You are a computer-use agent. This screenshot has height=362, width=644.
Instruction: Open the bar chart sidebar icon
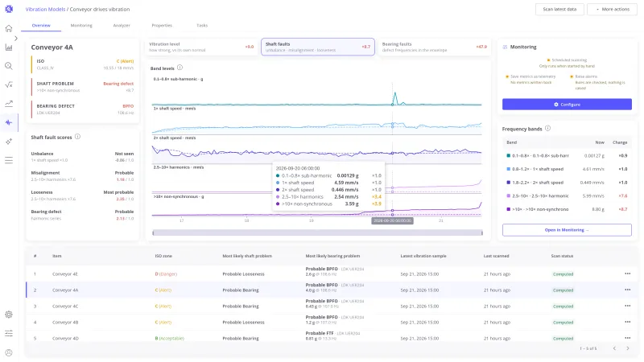(x=9, y=47)
